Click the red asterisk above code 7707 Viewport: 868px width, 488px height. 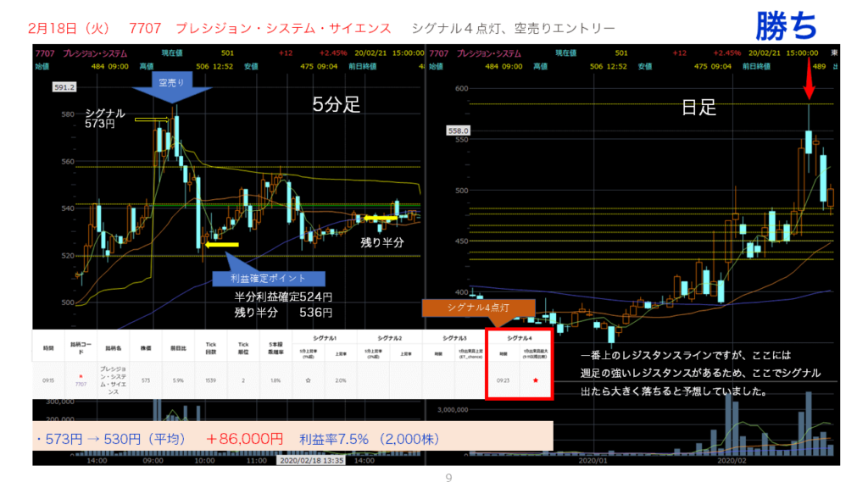click(81, 377)
